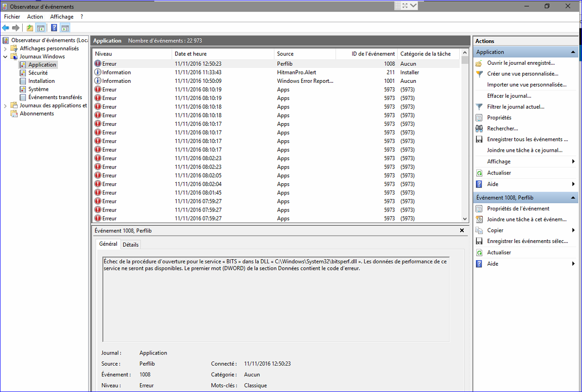Click the Abonnements icon in tree
Image resolution: width=582 pixels, height=392 pixels.
tap(14, 114)
